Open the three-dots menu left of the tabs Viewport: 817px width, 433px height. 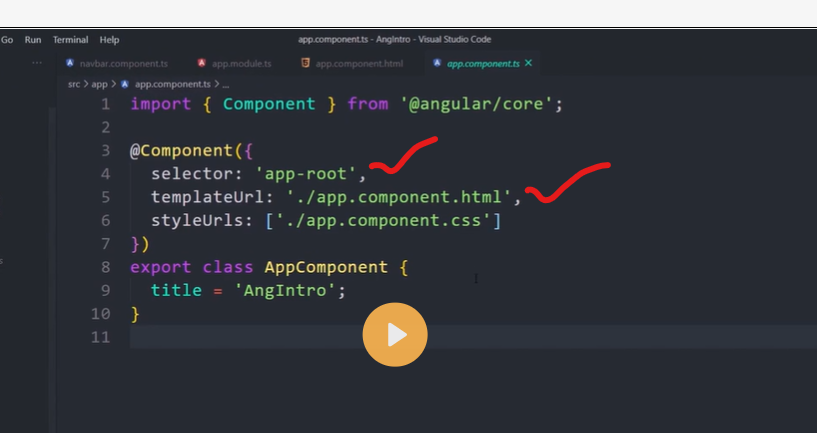coord(37,63)
